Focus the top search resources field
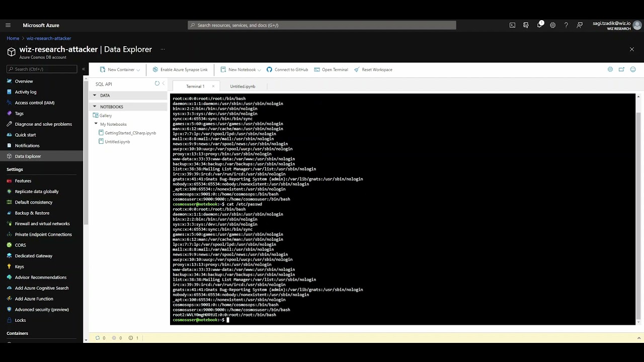644x362 pixels. click(322, 25)
